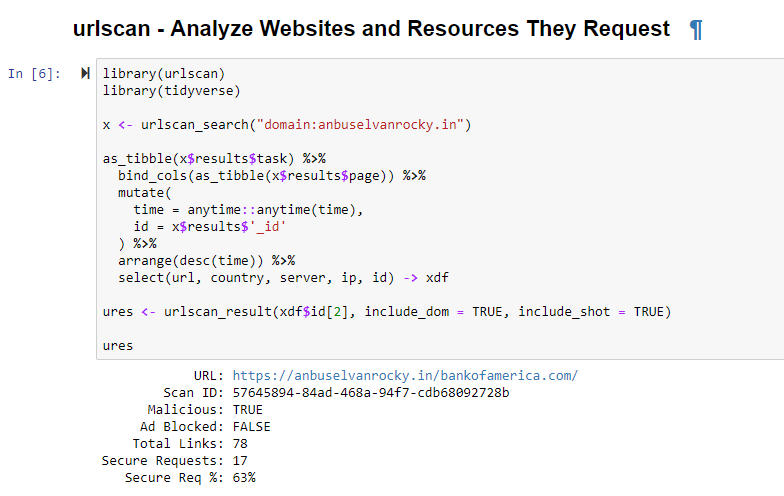The height and width of the screenshot is (496, 784).
Task: Click the Secure Req % value 63%
Action: coord(243,478)
